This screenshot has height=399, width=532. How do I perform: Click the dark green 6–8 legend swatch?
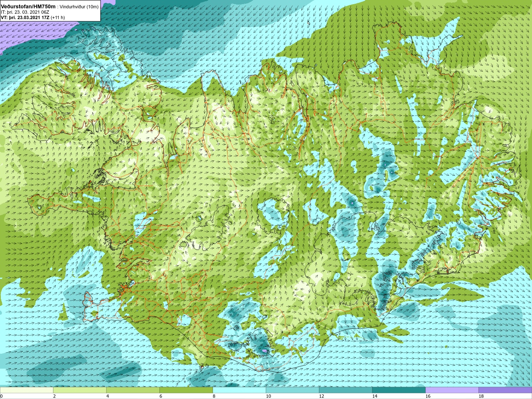186,390
